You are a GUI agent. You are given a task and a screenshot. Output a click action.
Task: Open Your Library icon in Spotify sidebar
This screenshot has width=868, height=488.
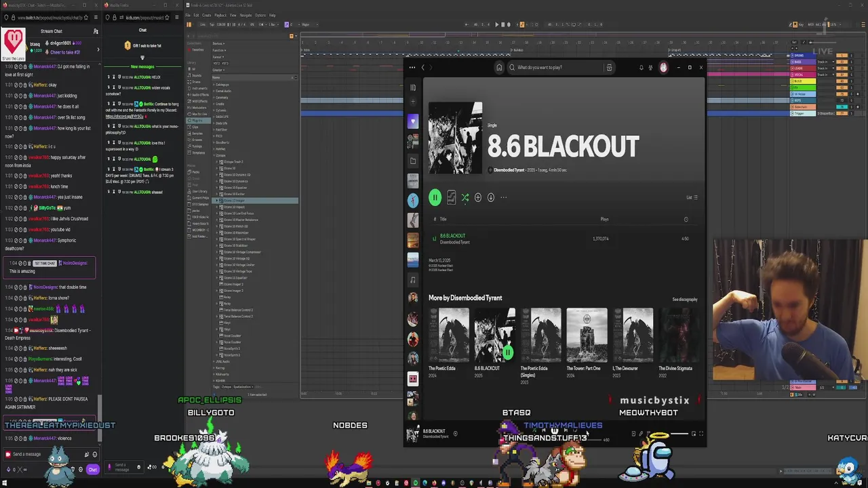[413, 87]
